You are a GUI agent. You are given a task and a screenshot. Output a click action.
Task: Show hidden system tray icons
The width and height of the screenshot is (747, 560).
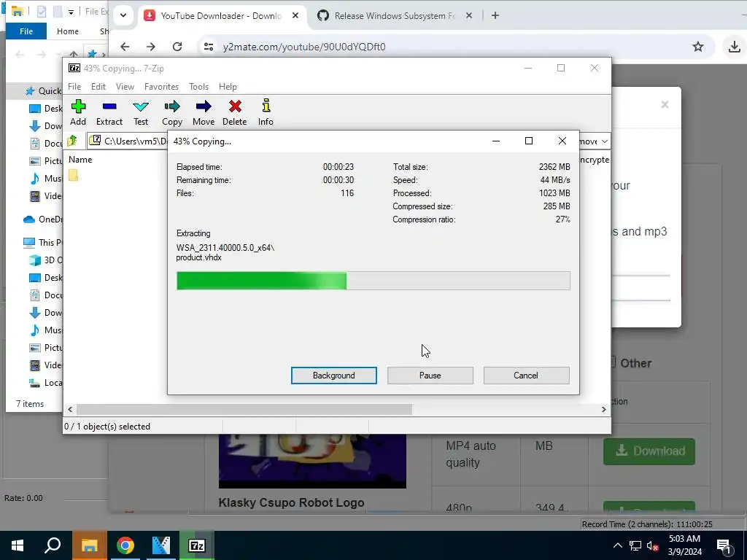click(617, 545)
